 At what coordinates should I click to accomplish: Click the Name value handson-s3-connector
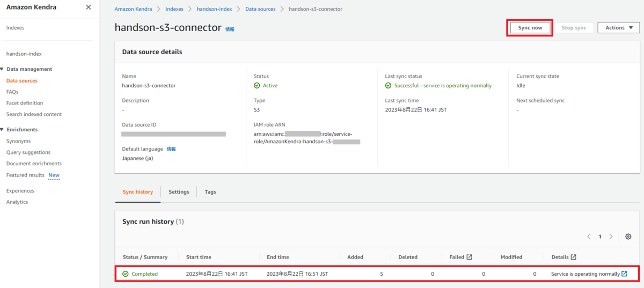point(149,86)
